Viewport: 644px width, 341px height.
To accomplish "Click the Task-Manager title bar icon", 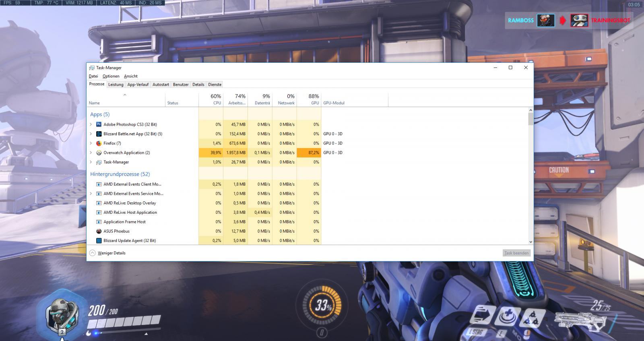I will [92, 68].
